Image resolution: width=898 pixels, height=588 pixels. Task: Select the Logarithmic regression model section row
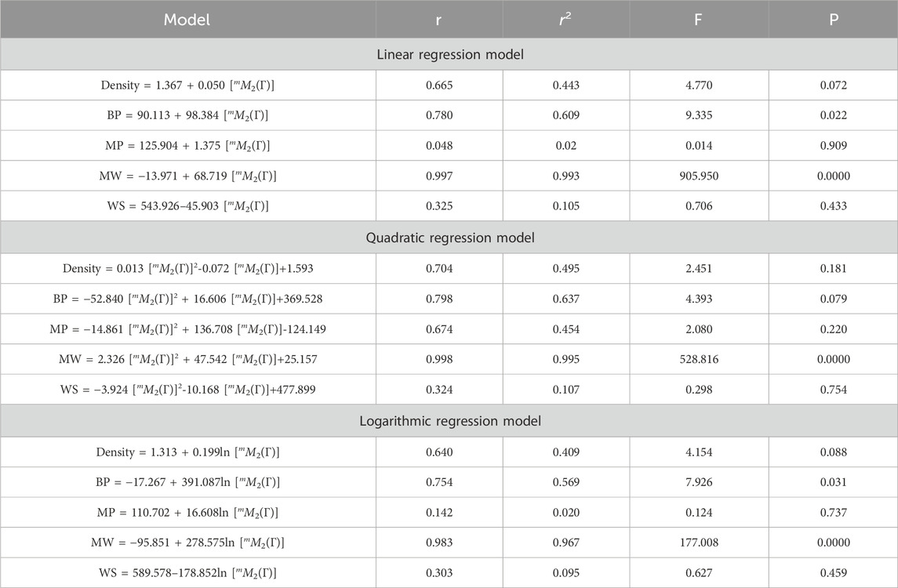(x=449, y=421)
